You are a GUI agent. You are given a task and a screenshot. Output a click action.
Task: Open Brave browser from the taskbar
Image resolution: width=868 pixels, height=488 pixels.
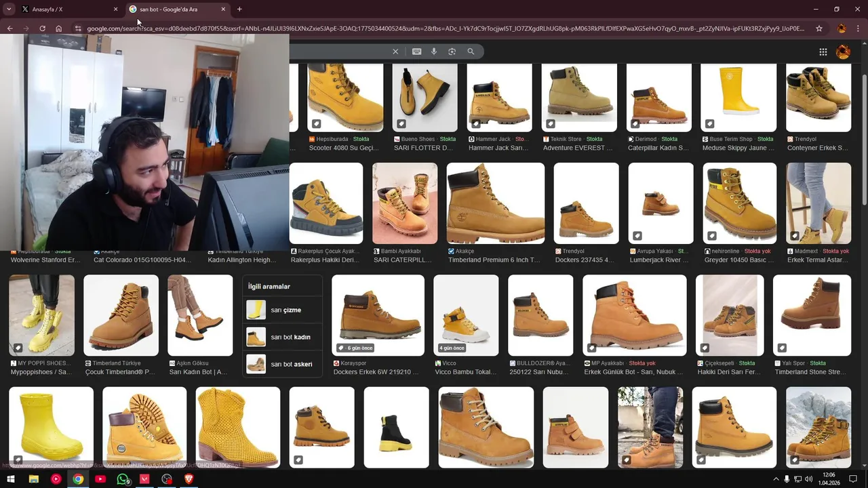(x=189, y=479)
